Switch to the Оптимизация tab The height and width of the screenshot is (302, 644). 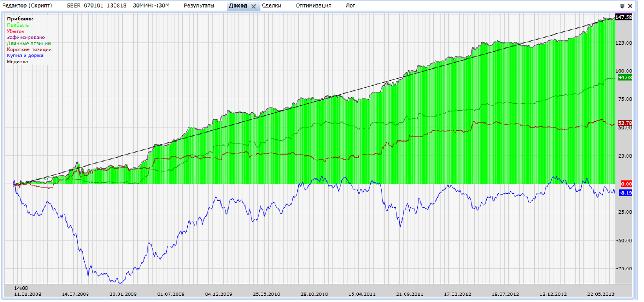[313, 5]
